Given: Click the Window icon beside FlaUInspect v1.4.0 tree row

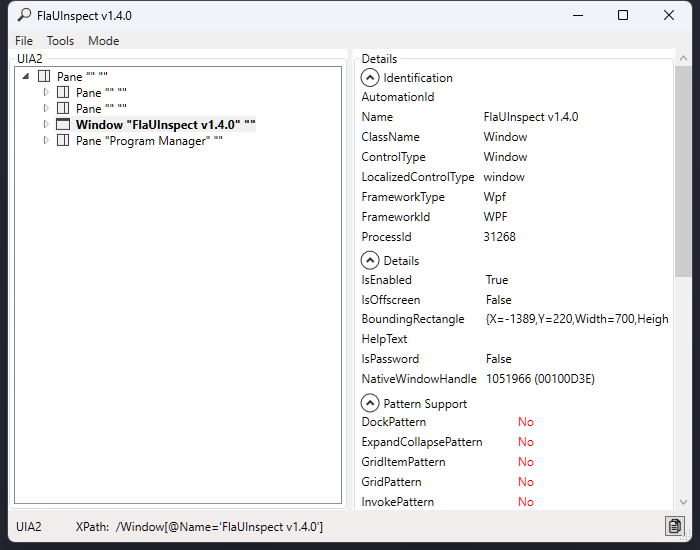Looking at the screenshot, I should click(63, 124).
